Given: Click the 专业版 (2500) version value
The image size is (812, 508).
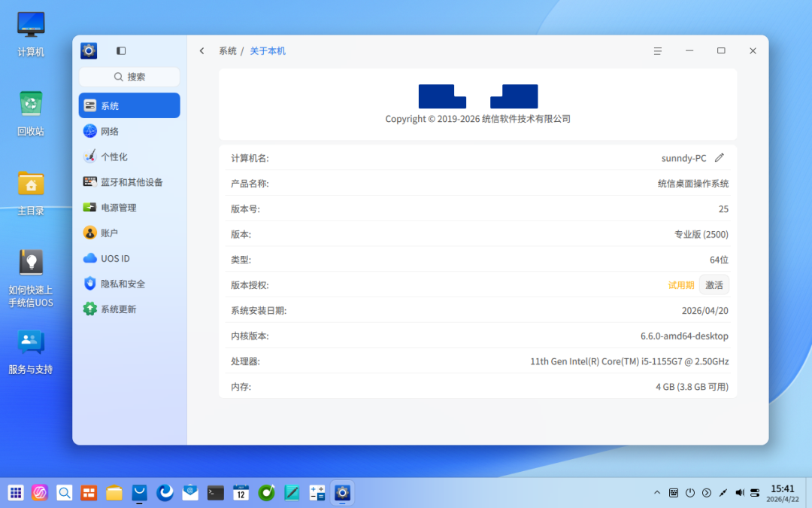Looking at the screenshot, I should pos(701,234).
